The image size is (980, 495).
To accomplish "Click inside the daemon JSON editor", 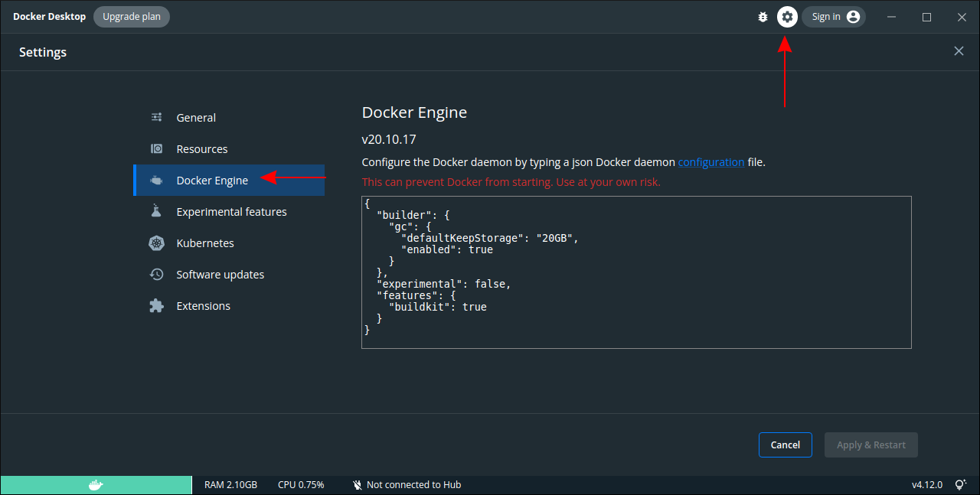I will pyautogui.click(x=635, y=272).
